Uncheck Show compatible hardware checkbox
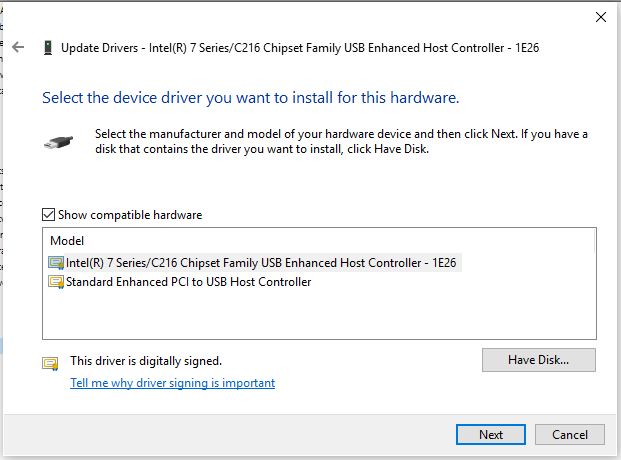Screen dimensions: 621x460 [48, 215]
